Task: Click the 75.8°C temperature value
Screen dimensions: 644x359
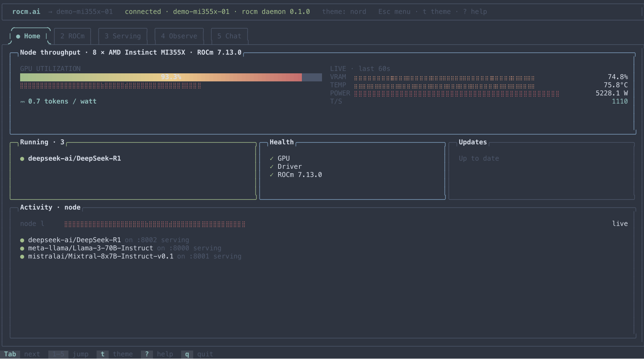Action: 616,85
